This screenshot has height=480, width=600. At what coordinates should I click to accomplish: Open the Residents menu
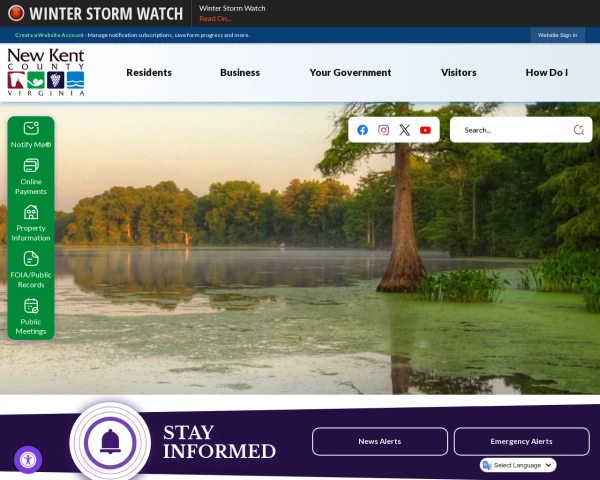coord(149,72)
